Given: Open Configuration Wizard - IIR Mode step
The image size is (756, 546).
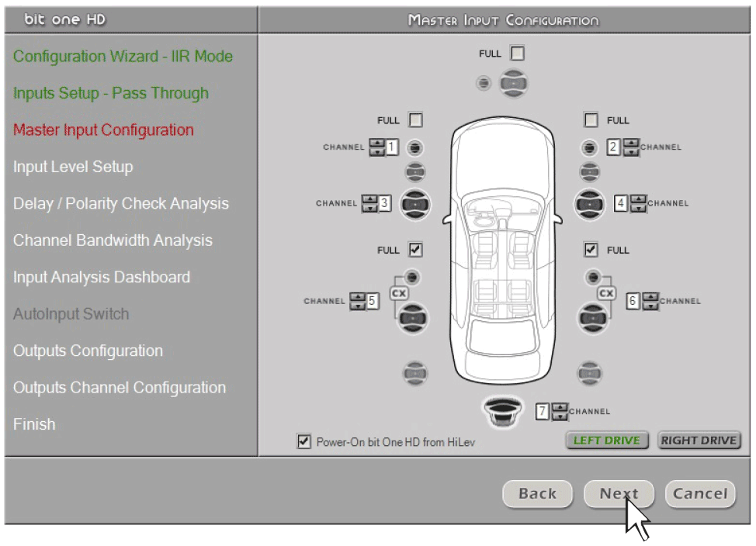Looking at the screenshot, I should [x=123, y=57].
